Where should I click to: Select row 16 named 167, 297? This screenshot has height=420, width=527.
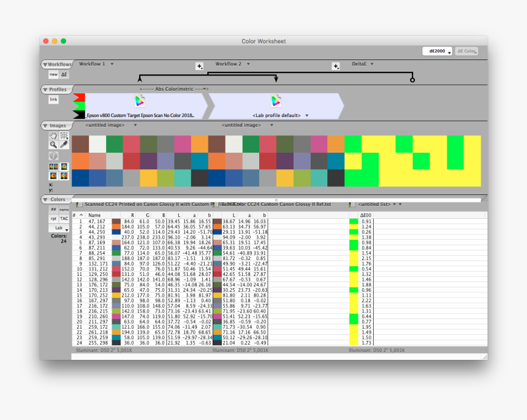pos(279,300)
